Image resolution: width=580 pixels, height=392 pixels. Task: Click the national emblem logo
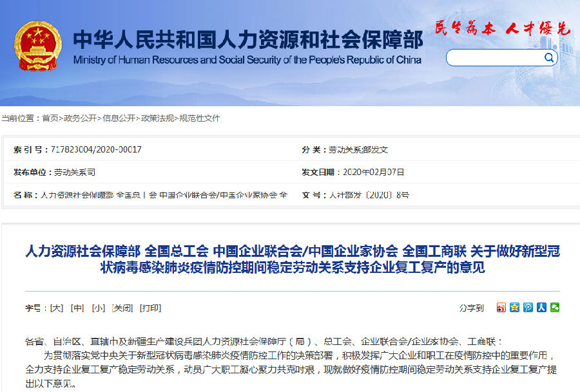tap(38, 46)
